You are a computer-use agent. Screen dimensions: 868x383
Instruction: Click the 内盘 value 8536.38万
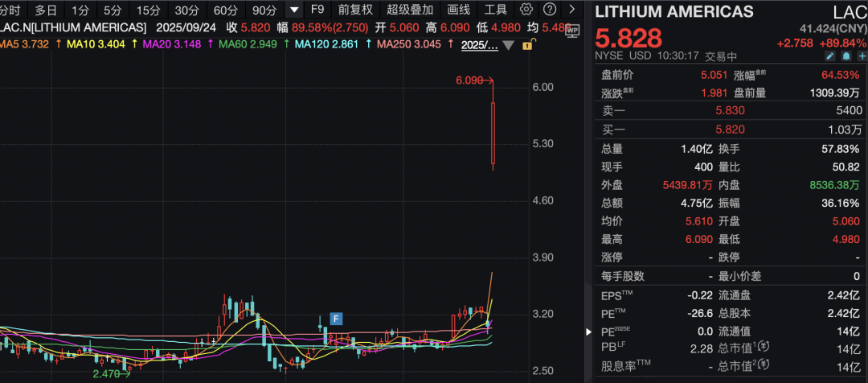(x=835, y=185)
